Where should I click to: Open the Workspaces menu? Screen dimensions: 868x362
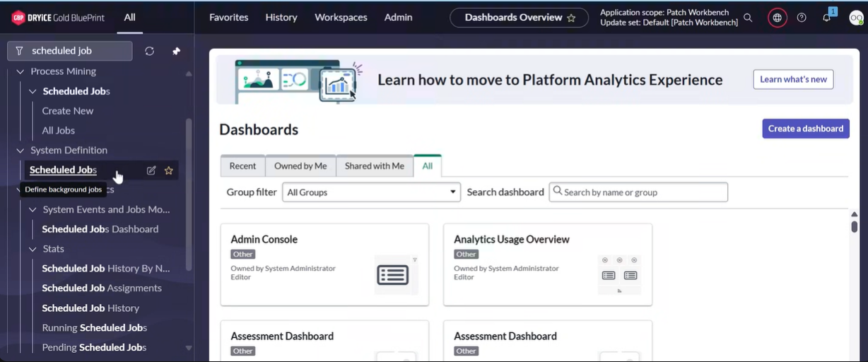(x=341, y=18)
